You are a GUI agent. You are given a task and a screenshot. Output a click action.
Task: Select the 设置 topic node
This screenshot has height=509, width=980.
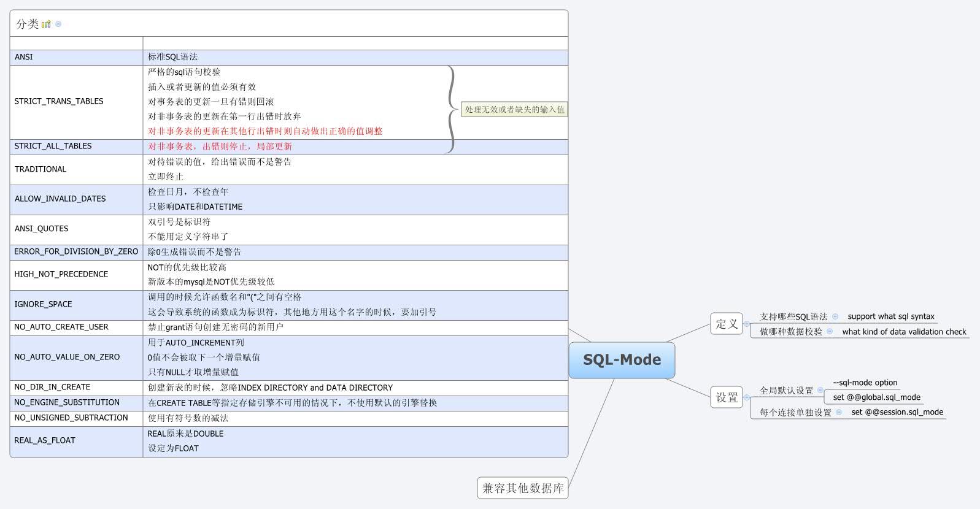pyautogui.click(x=727, y=397)
